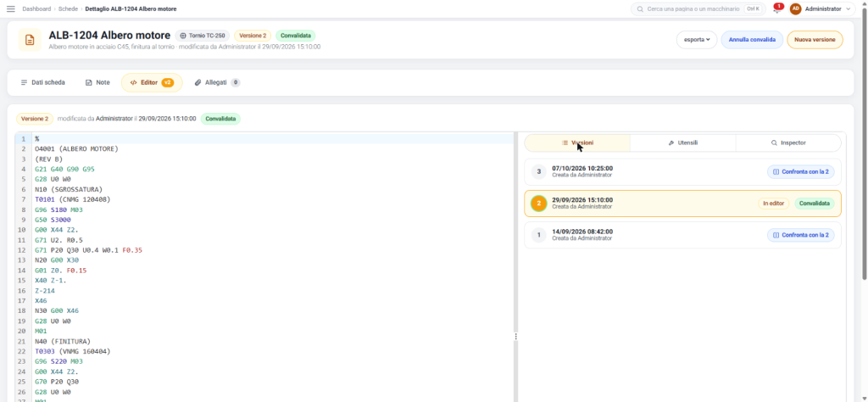
Task: Open the esporta dropdown
Action: tap(697, 40)
